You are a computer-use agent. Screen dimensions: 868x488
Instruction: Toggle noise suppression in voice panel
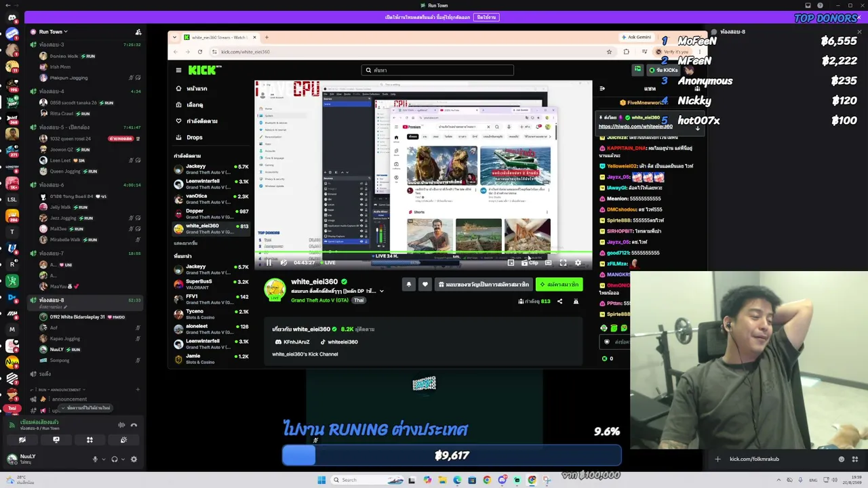(x=121, y=425)
